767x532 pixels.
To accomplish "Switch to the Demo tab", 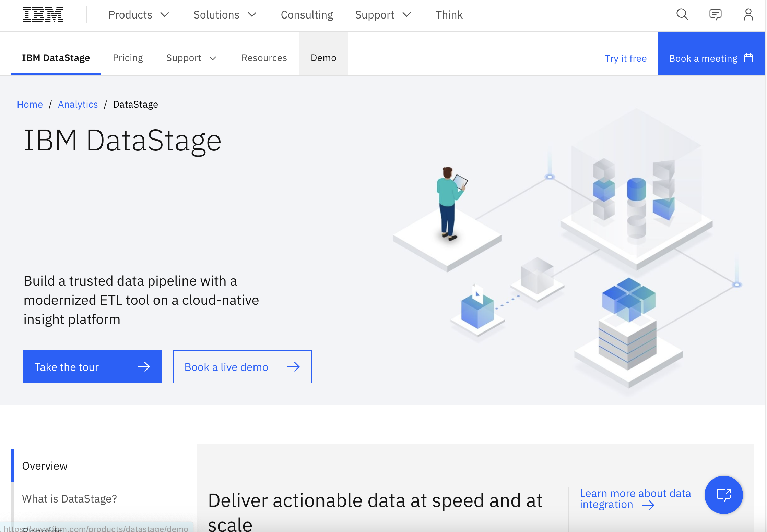I will (x=323, y=58).
